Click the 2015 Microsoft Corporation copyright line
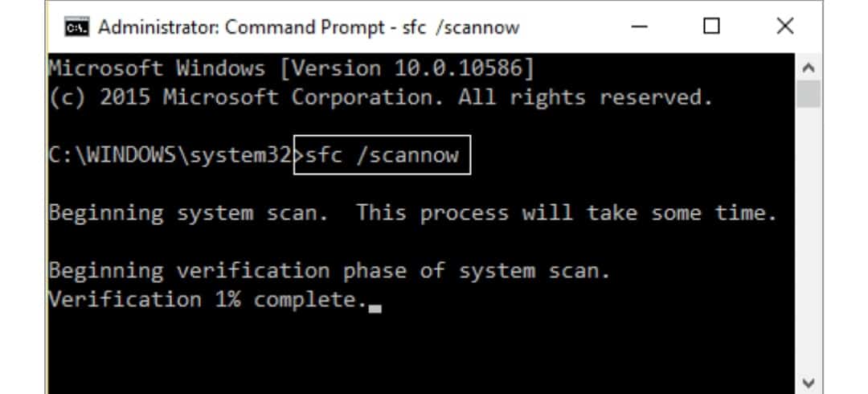 pyautogui.click(x=381, y=97)
